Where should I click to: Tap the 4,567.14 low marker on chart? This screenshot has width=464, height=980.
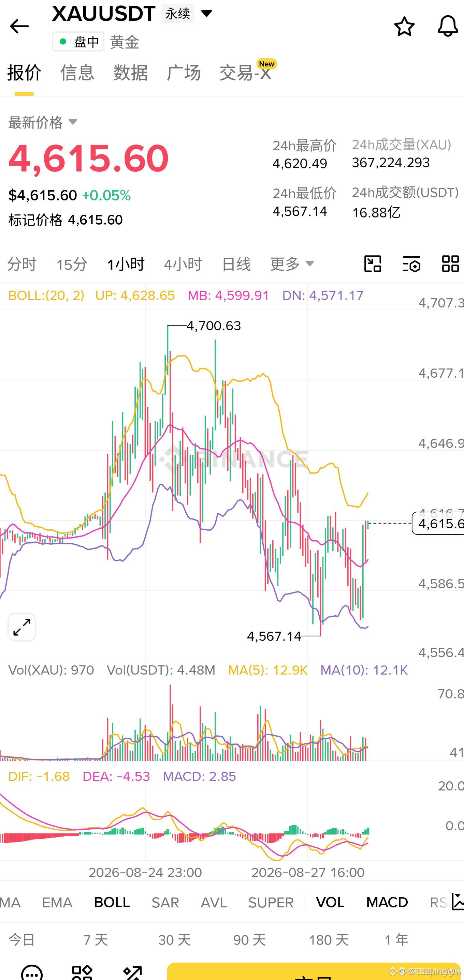pos(274,636)
